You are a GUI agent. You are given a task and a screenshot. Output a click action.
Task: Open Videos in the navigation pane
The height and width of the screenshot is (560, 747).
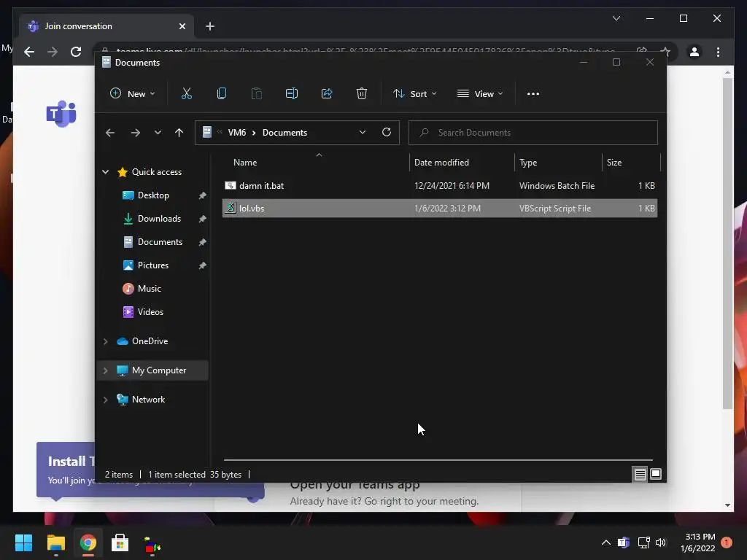(x=150, y=312)
